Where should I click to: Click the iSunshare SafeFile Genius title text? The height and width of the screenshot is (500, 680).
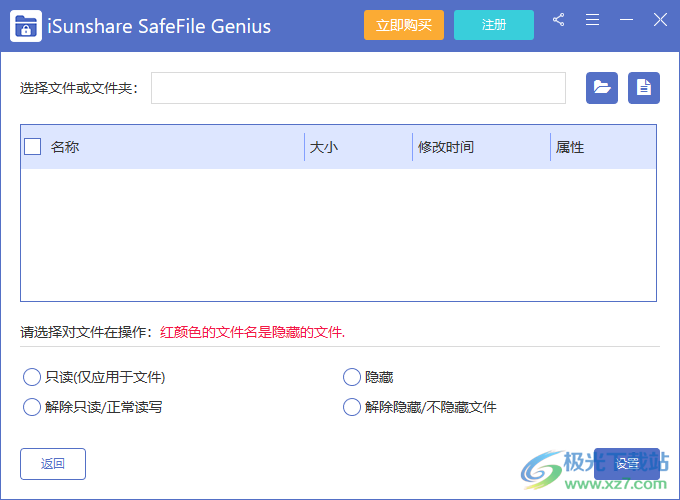click(x=159, y=26)
